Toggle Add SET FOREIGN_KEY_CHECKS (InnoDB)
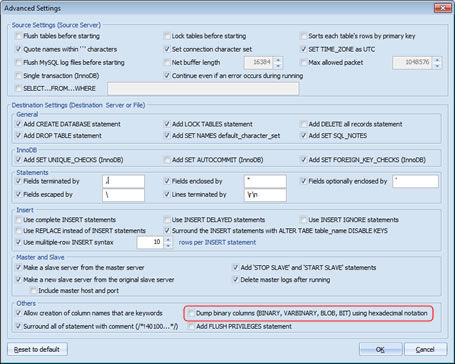455x364 pixels. 303,160
